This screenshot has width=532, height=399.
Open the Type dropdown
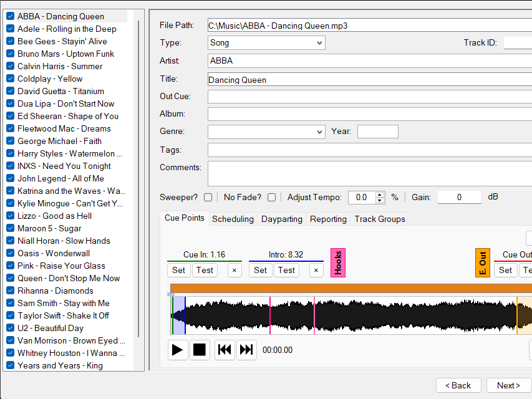coord(266,43)
